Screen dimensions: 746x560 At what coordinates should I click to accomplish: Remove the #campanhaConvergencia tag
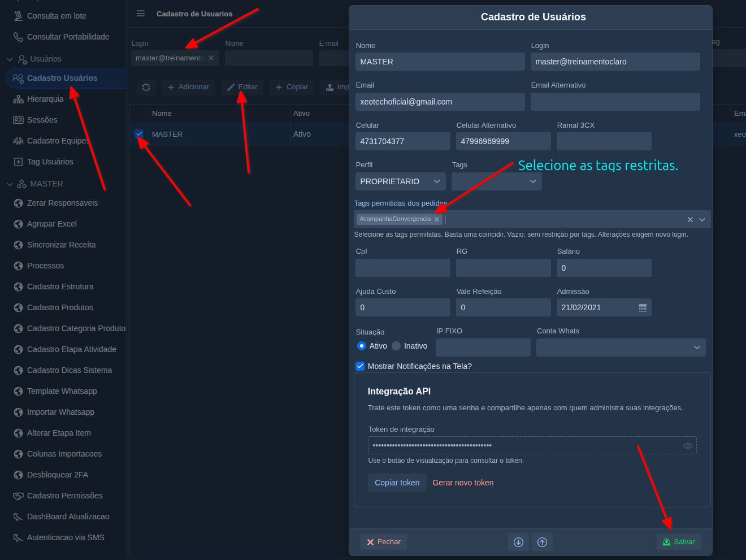(x=437, y=219)
